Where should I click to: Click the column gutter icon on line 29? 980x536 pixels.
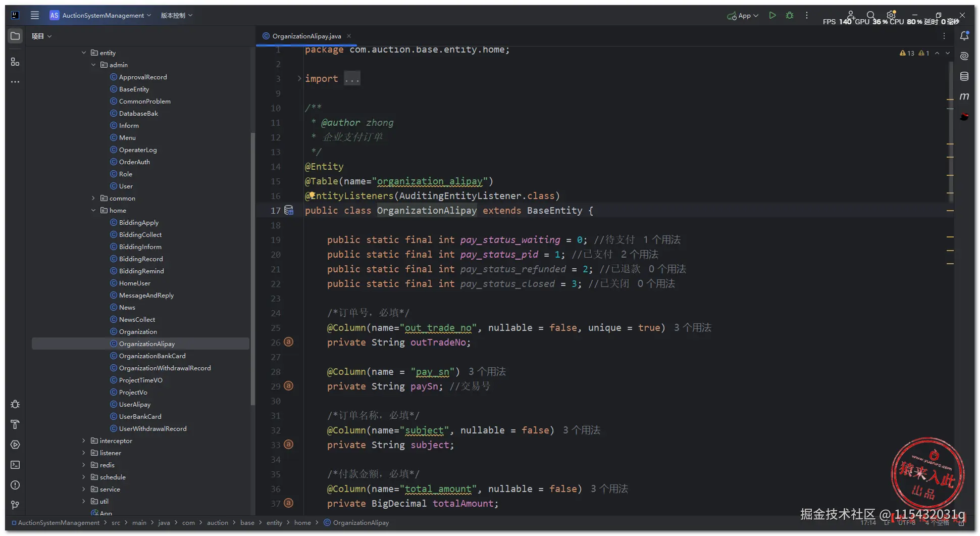[288, 386]
